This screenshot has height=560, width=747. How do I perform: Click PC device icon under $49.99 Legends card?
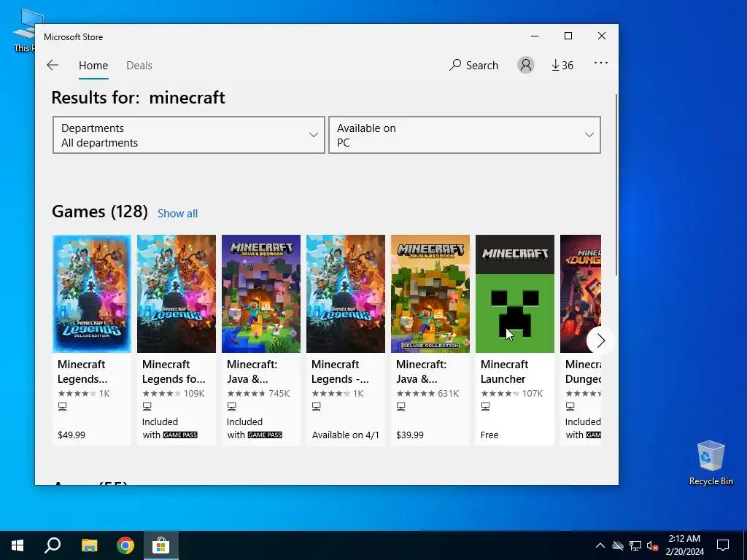pos(63,407)
